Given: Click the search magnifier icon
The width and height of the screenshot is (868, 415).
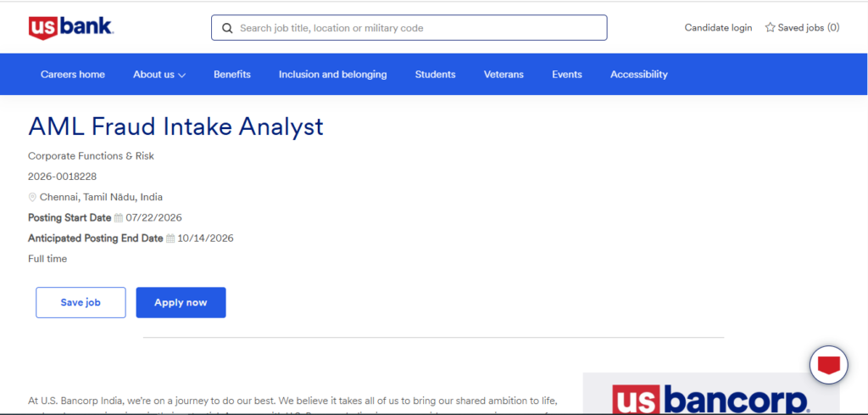Looking at the screenshot, I should [x=227, y=28].
